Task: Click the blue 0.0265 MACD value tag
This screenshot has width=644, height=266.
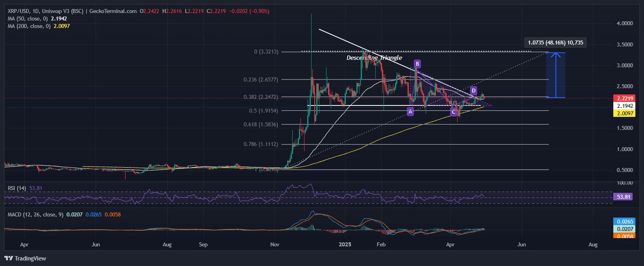Action: (624, 222)
